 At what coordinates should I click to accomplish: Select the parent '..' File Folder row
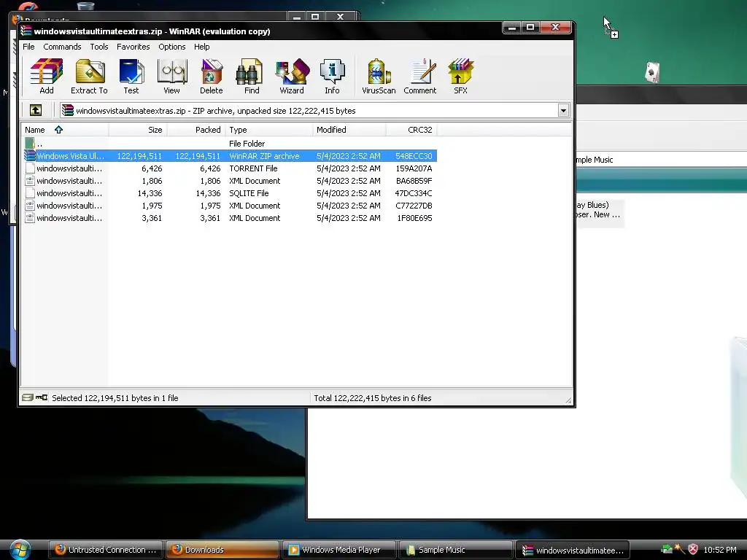[x=230, y=144]
